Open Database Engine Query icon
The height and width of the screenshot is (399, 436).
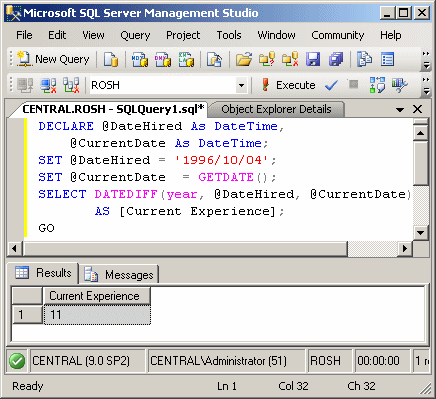111,59
